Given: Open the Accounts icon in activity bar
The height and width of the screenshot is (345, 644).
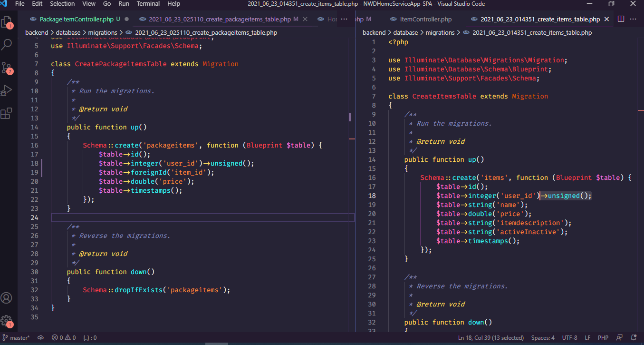Looking at the screenshot, I should point(6,298).
